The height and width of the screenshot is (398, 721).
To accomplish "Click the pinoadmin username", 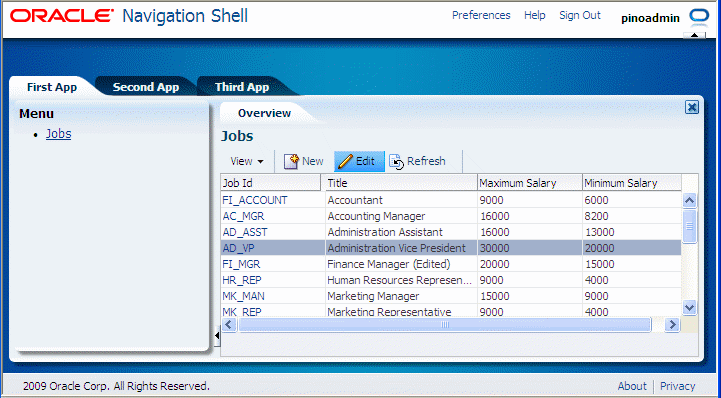I will [650, 18].
